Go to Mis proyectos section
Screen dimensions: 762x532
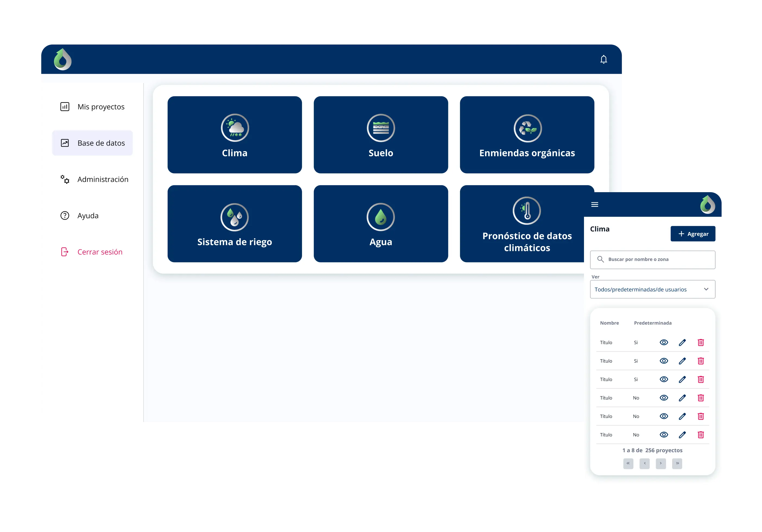pyautogui.click(x=101, y=107)
